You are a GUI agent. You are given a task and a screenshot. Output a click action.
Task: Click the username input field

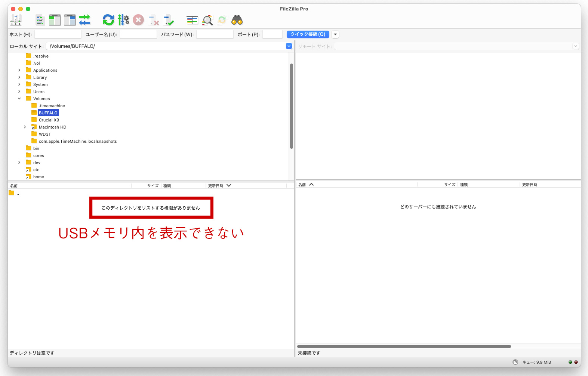[x=138, y=34]
